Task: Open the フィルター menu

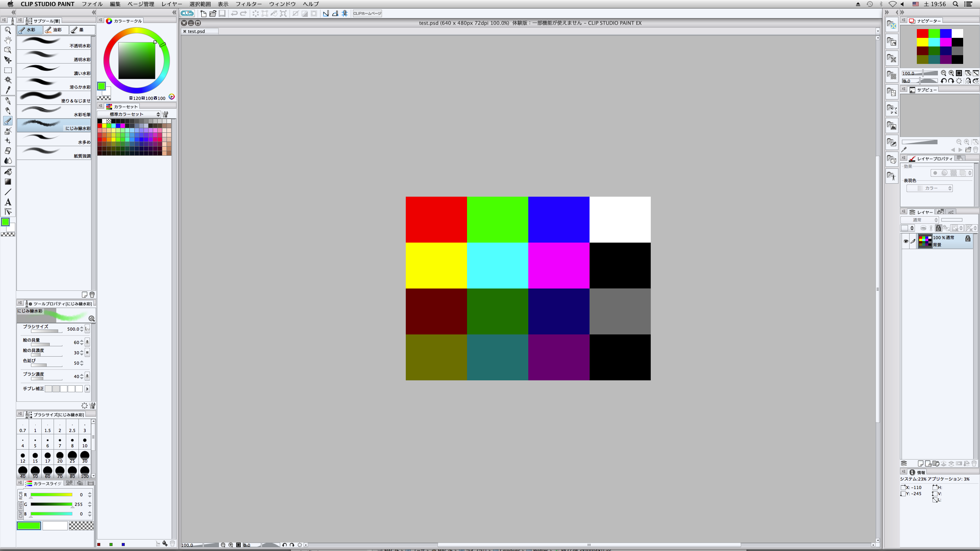Action: [248, 4]
